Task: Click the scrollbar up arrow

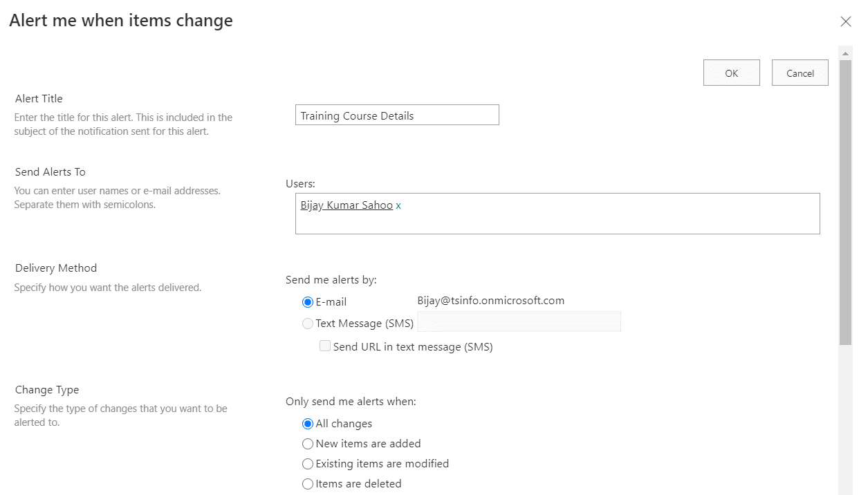Action: pos(844,53)
